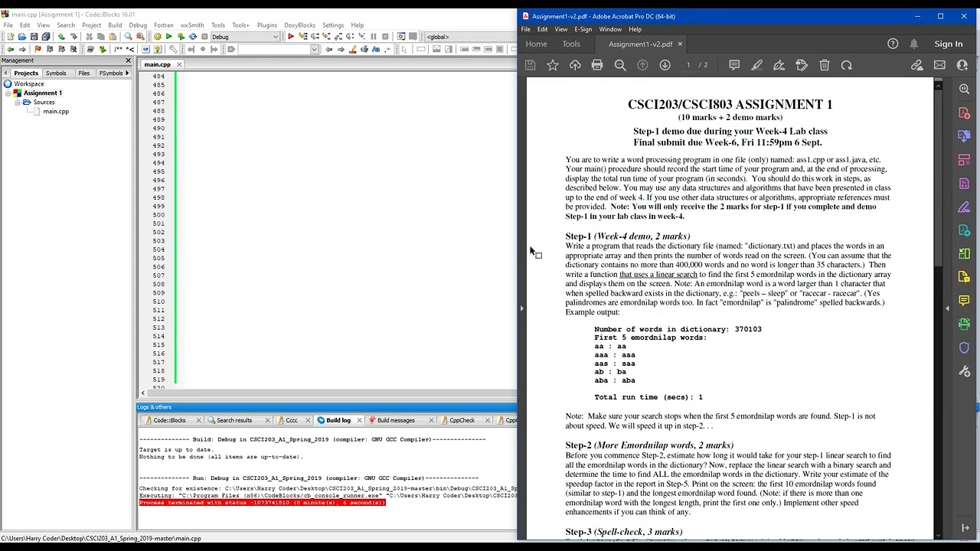Click the Acrobat help question mark icon

pyautogui.click(x=893, y=44)
